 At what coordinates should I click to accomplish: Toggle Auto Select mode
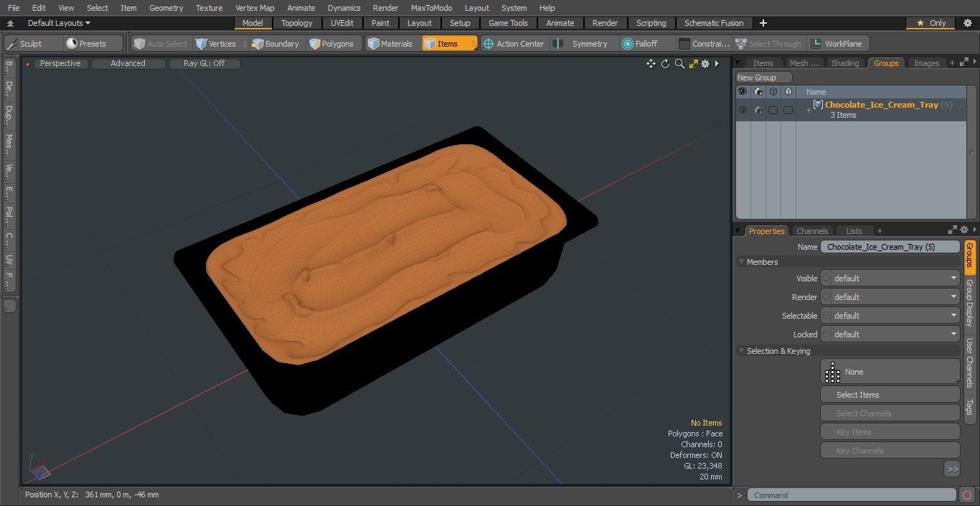pos(161,44)
